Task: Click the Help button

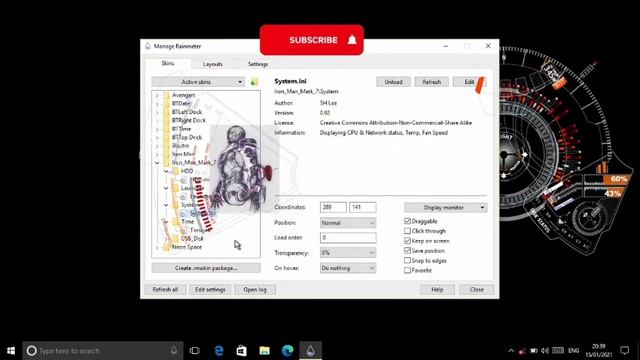Action: 437,289
